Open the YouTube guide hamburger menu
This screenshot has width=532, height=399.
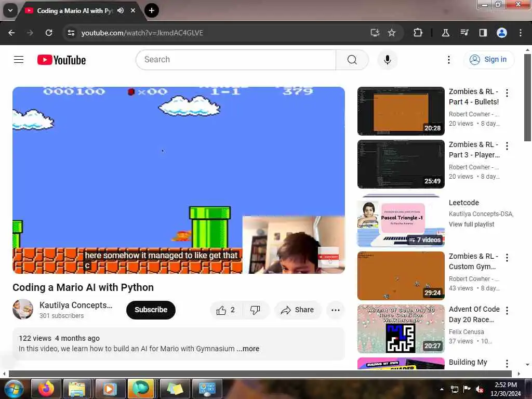tap(19, 60)
